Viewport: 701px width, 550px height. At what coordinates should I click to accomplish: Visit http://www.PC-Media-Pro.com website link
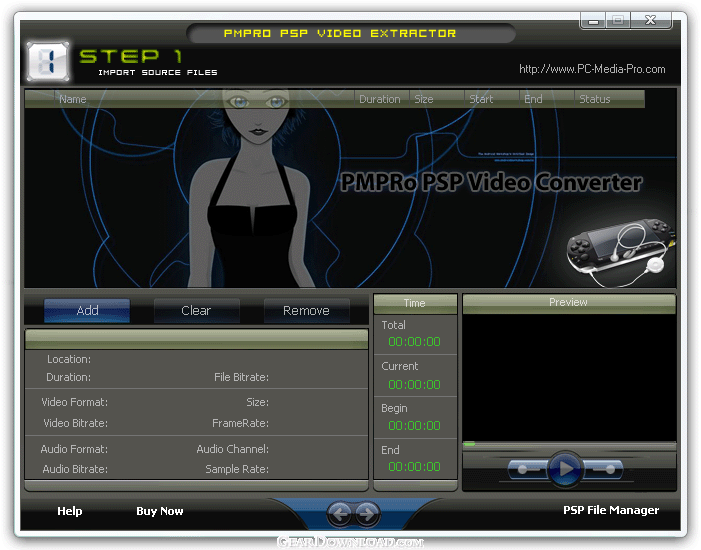click(x=592, y=69)
